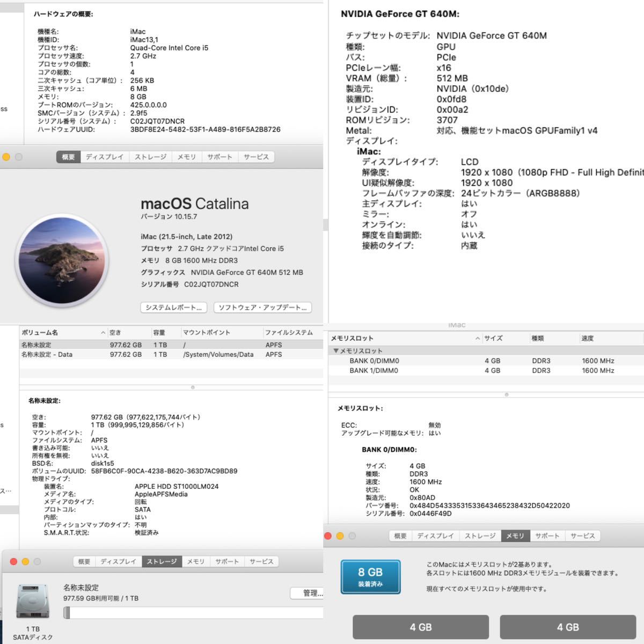This screenshot has height=644, width=644.
Task: Sort memory table by サイズ header
Action: [505, 339]
